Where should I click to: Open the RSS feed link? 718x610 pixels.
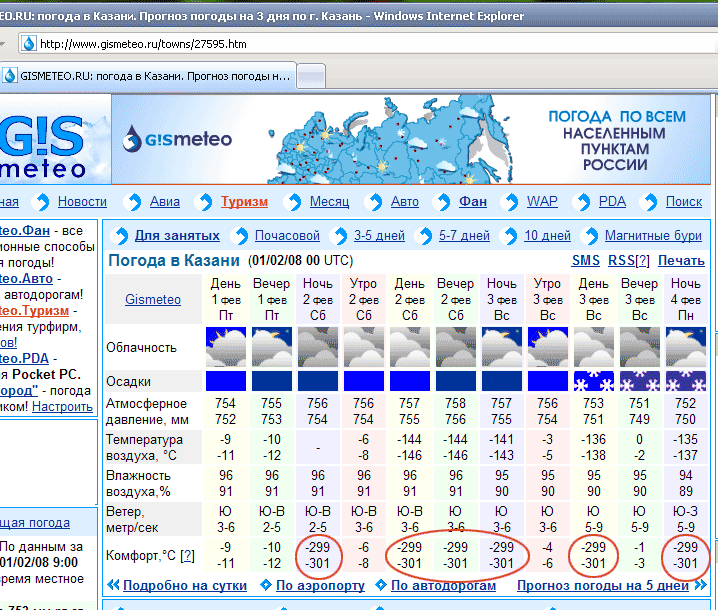point(621,260)
